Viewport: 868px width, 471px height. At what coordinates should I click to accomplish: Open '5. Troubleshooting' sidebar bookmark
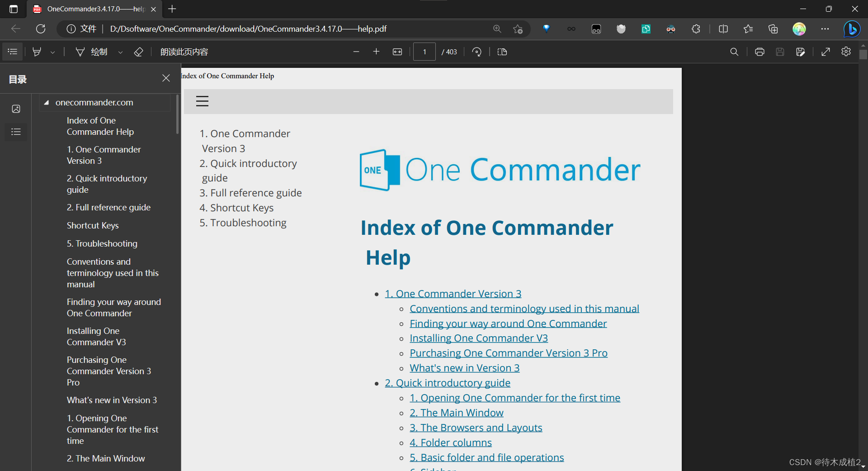[x=102, y=243]
